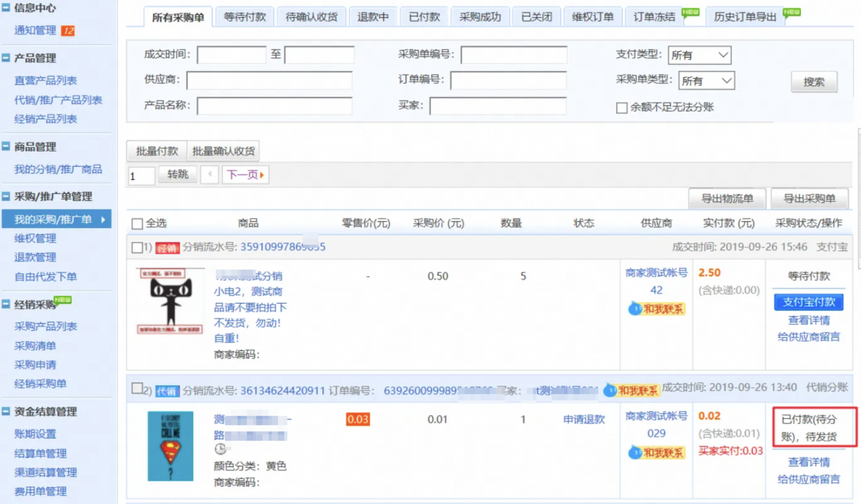This screenshot has height=504, width=861.
Task: Open the 维权订单 tab
Action: pos(593,17)
